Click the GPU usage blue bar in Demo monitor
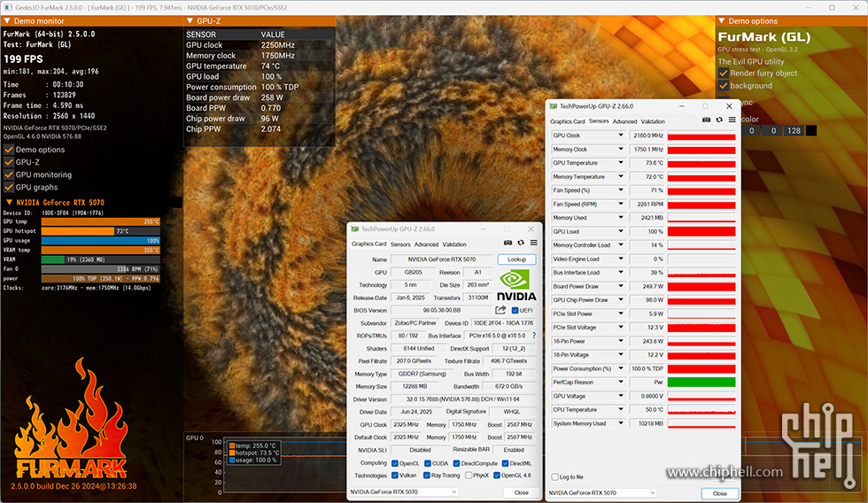 [101, 241]
